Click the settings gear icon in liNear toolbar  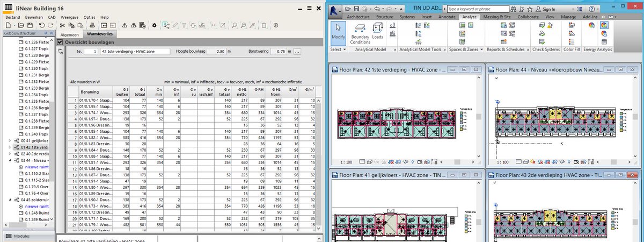(154, 25)
